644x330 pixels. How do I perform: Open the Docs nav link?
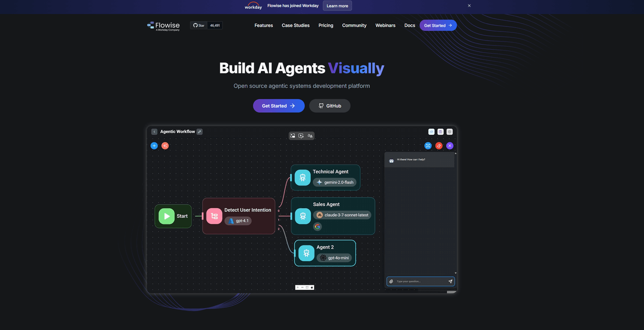click(x=410, y=25)
